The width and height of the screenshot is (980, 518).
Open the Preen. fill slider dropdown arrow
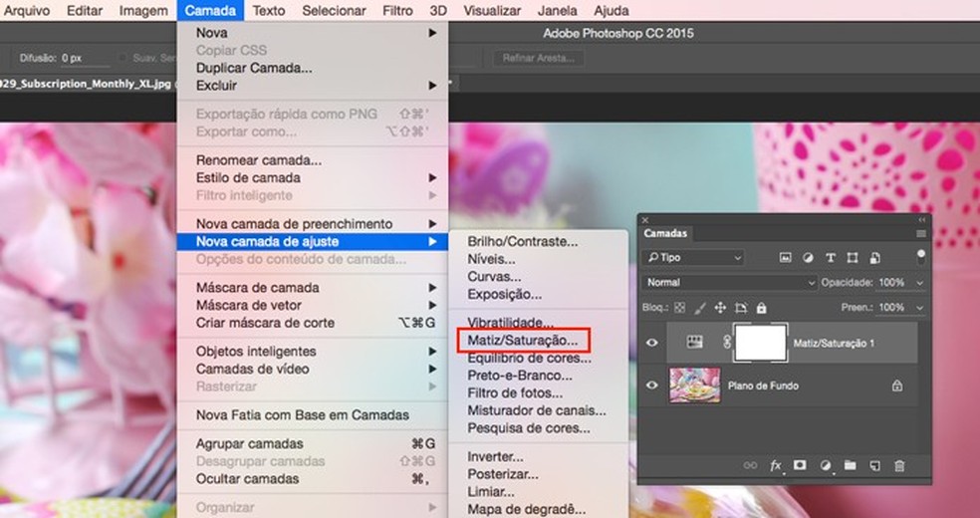point(919,308)
